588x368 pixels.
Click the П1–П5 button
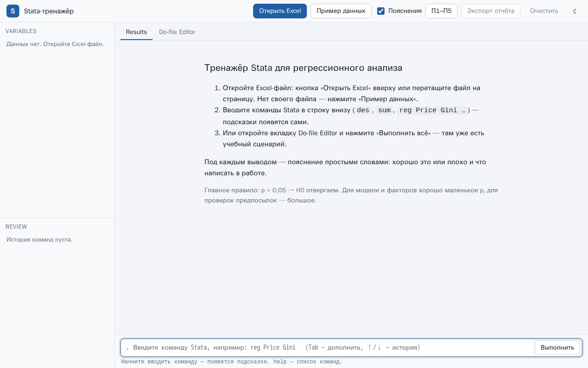(441, 11)
